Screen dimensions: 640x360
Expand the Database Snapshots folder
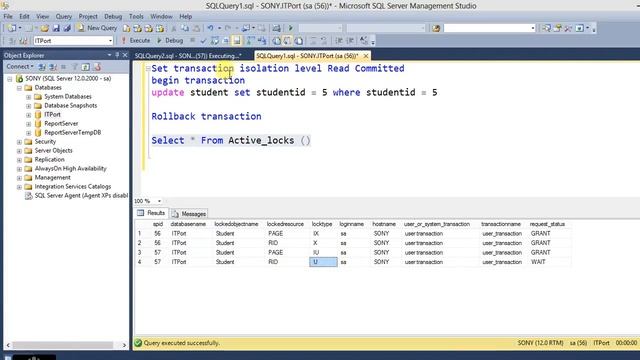coord(29,106)
